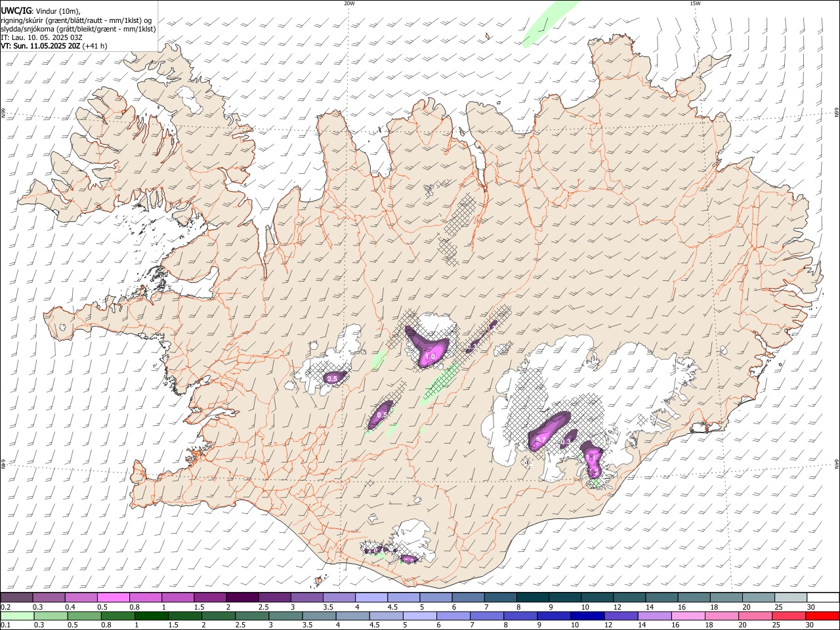This screenshot has height=630, width=840.
Task: Click the light lavender 4 mm snow legend swatch
Action: pyautogui.click(x=371, y=598)
